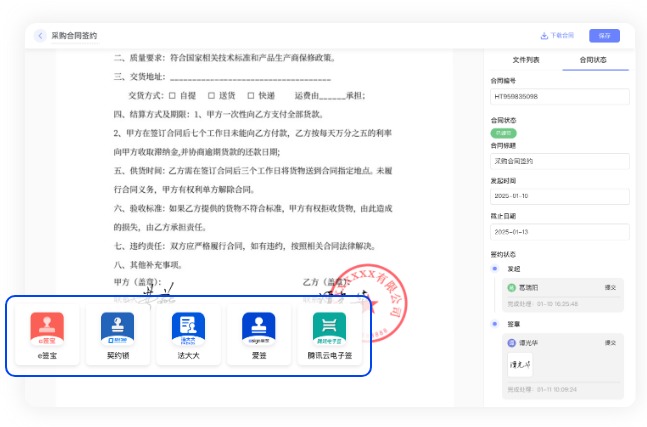
Task: Click the green contract status badge
Action: click(x=503, y=133)
